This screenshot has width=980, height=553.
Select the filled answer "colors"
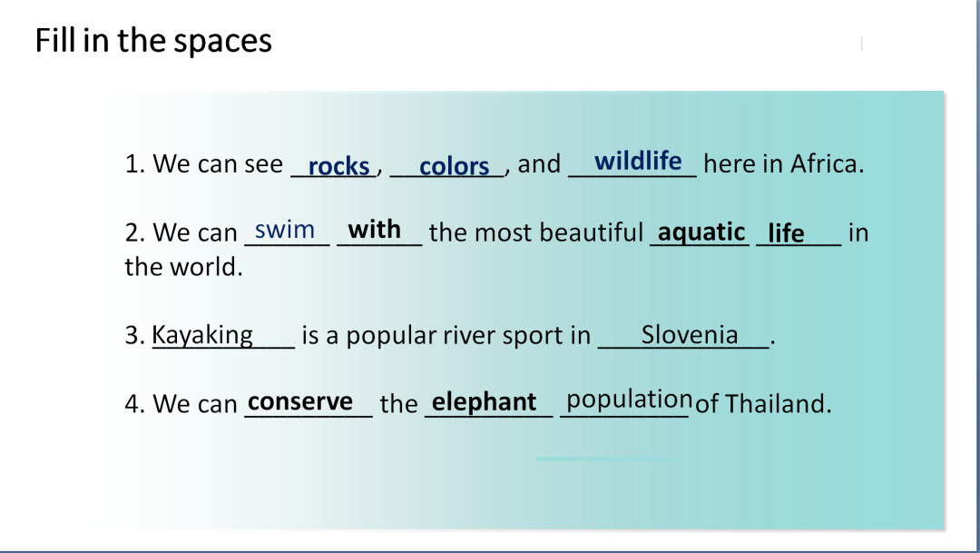click(x=454, y=166)
